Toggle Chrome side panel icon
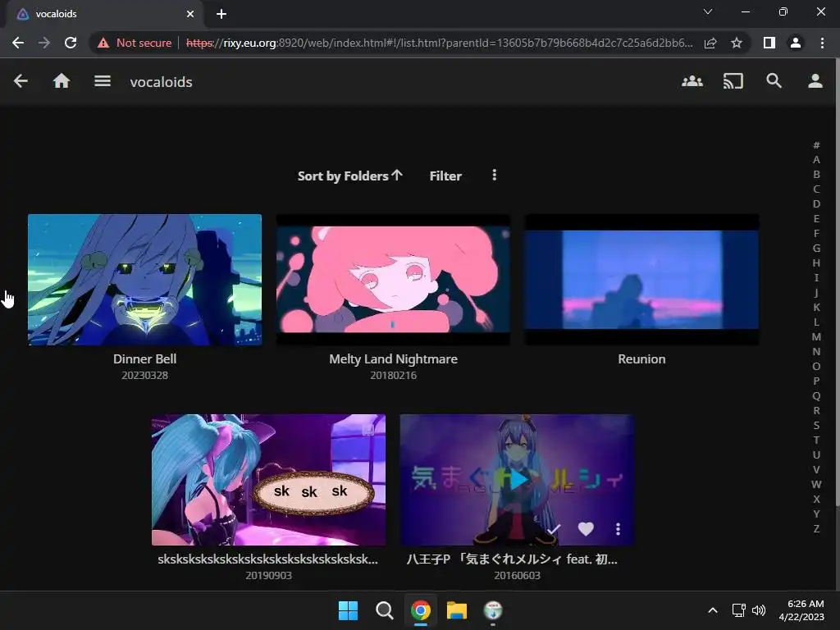 tap(769, 43)
